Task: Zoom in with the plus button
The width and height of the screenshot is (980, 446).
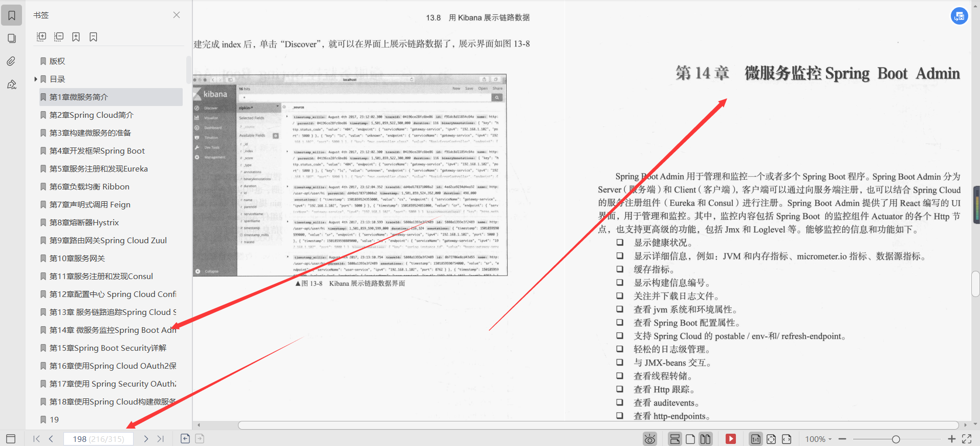Action: (952, 439)
